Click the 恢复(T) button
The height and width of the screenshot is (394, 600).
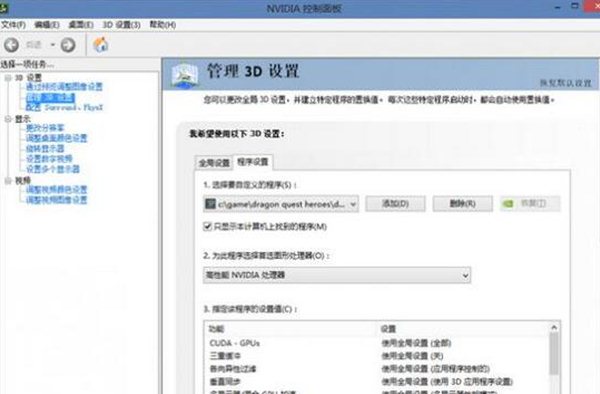tap(530, 204)
